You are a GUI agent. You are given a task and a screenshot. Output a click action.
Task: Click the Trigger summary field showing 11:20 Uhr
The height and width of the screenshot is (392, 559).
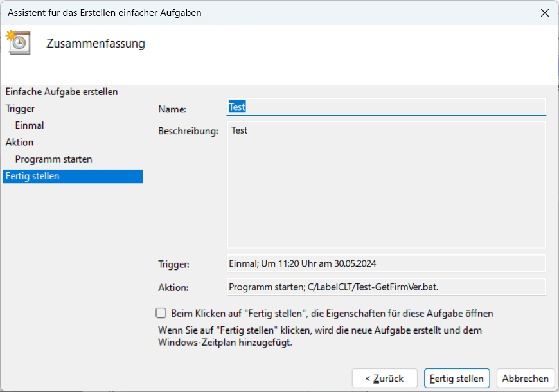386,263
